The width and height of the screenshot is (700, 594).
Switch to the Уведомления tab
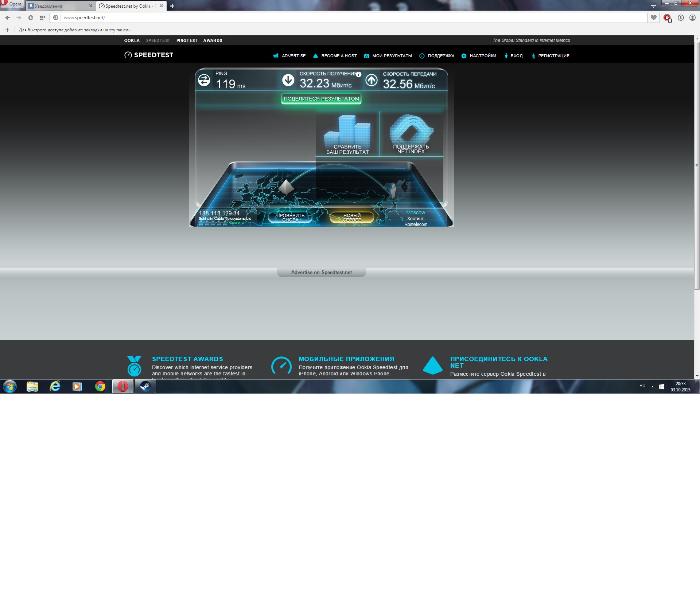pyautogui.click(x=58, y=6)
